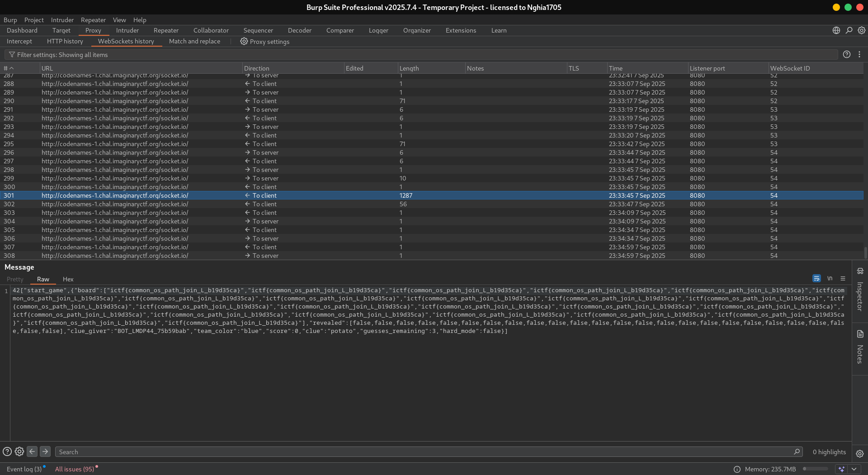
Task: Open the HTTP history sub-tab
Action: [65, 41]
